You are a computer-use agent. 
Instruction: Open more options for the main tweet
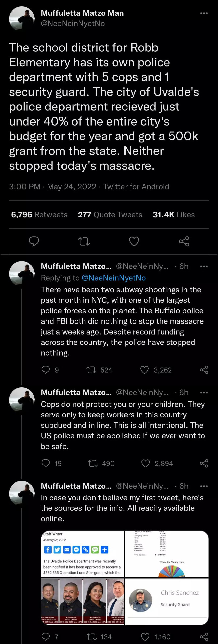(204, 13)
